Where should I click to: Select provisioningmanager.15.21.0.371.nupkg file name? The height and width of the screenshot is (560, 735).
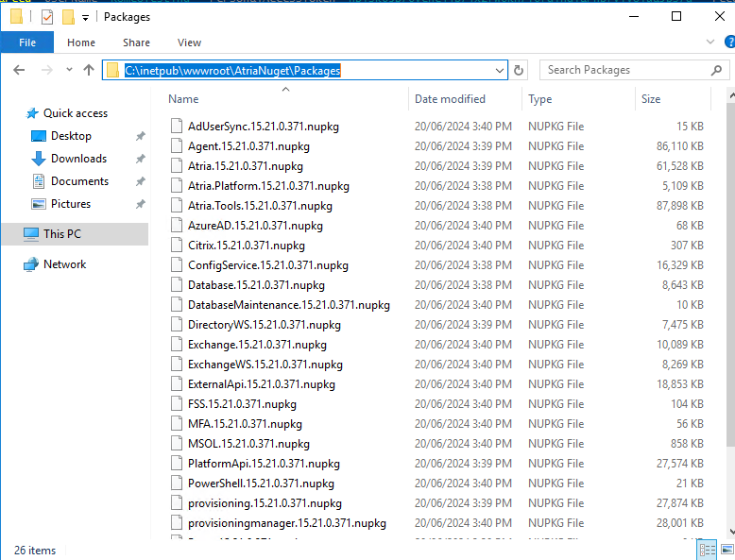click(x=287, y=523)
